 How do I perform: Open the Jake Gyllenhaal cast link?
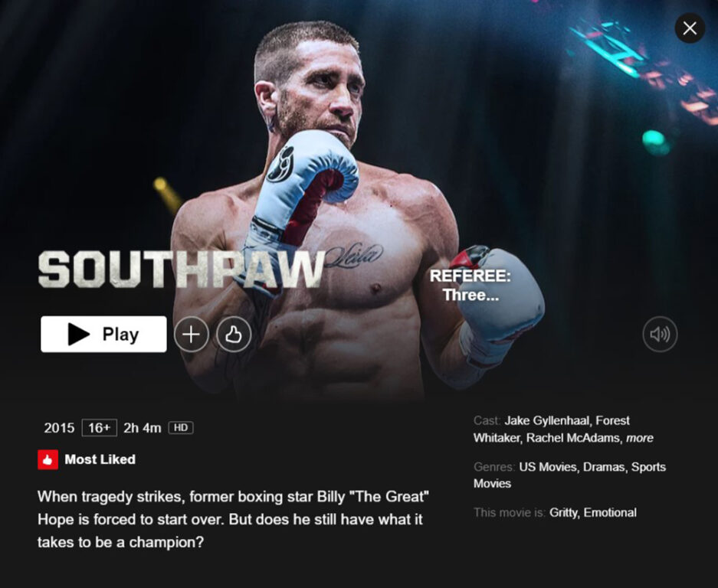tap(547, 420)
